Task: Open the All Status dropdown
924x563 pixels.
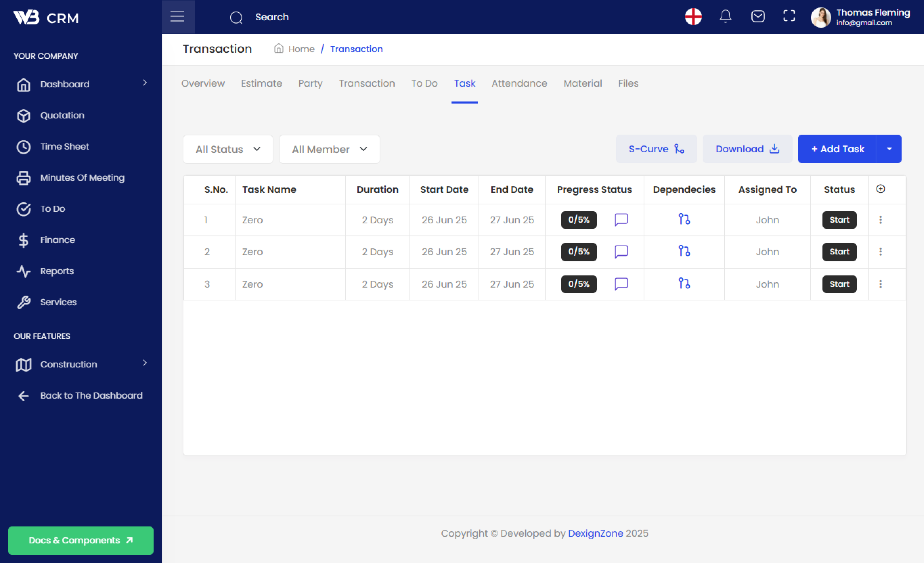Action: (x=228, y=149)
